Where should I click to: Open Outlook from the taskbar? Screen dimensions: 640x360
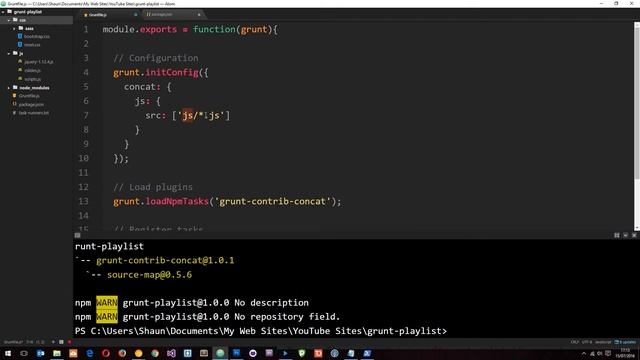[40, 353]
